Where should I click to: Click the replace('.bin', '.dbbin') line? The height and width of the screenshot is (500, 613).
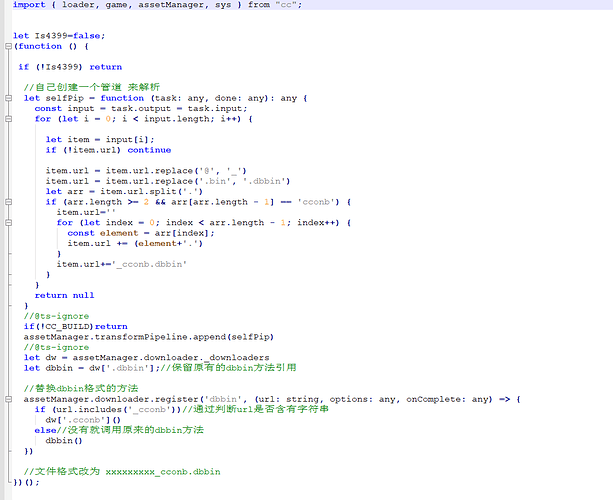pos(168,181)
